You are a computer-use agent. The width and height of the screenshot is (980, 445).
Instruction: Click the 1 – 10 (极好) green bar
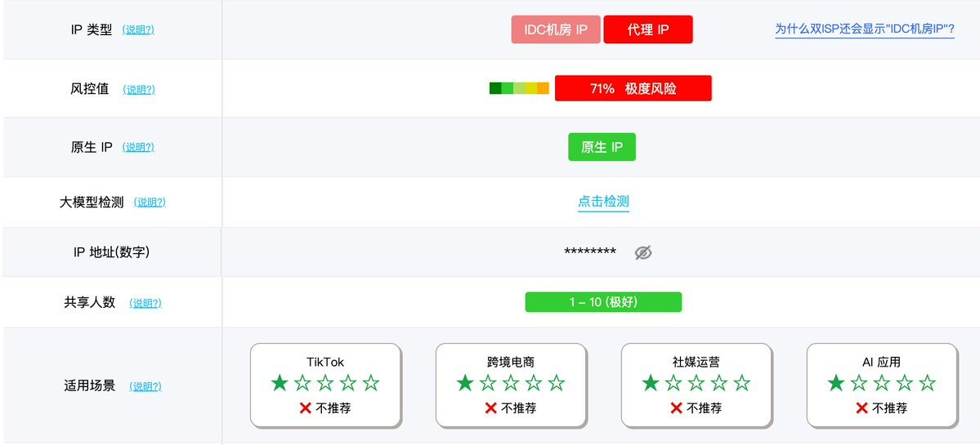point(603,302)
